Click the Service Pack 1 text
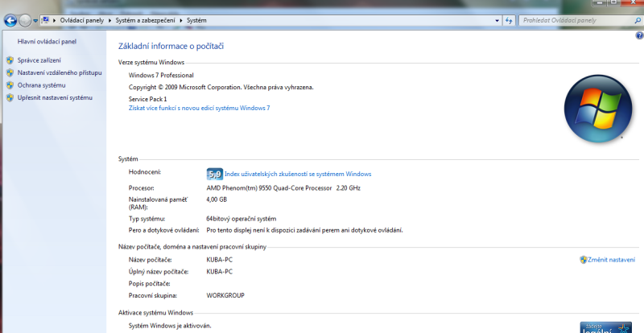This screenshot has width=644, height=333. pyautogui.click(x=148, y=99)
